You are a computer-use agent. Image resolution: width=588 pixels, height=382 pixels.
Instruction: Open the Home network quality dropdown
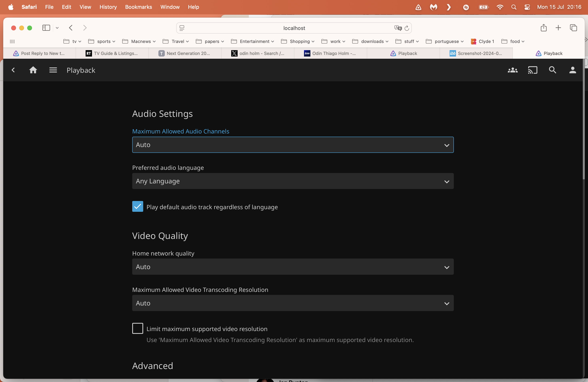(x=293, y=267)
